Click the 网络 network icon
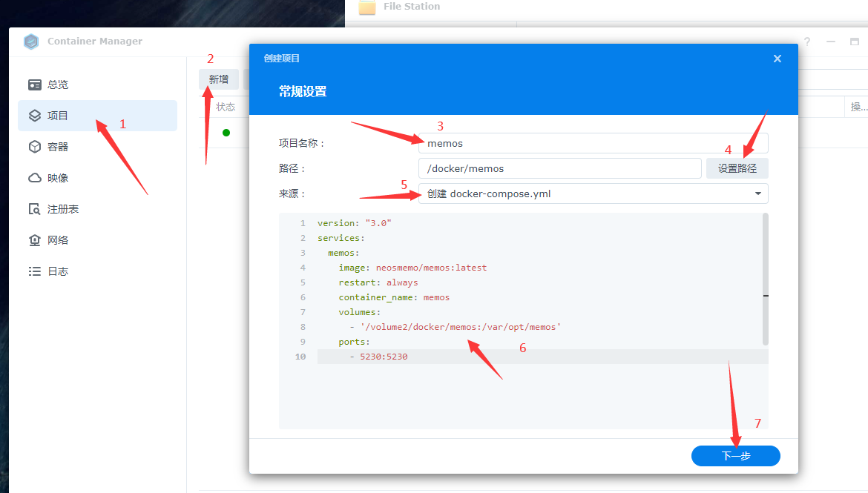Viewport: 868px width, 493px height. click(35, 240)
